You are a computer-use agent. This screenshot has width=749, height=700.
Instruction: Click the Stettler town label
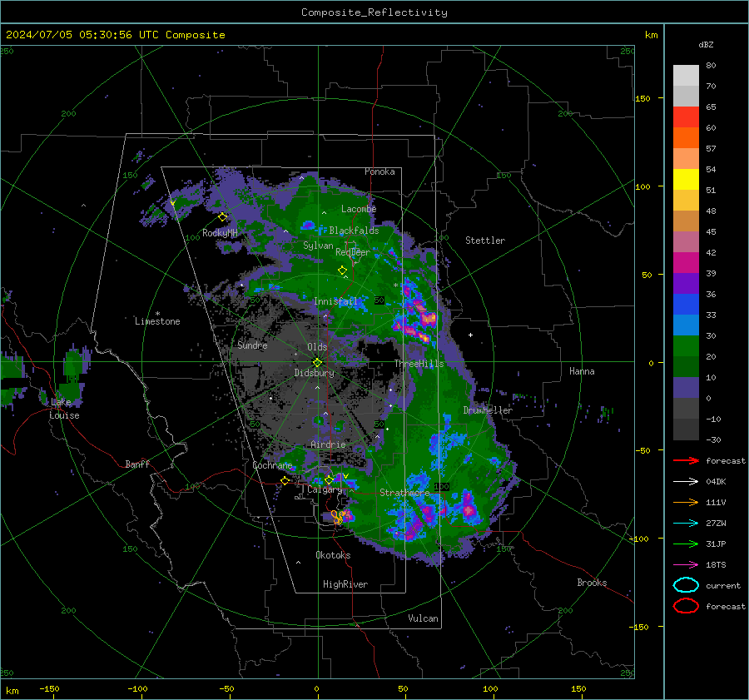pyautogui.click(x=485, y=241)
